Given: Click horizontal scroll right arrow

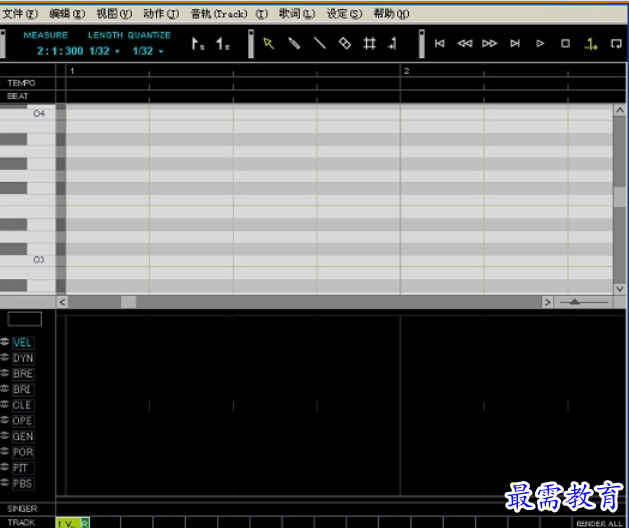Looking at the screenshot, I should [547, 302].
